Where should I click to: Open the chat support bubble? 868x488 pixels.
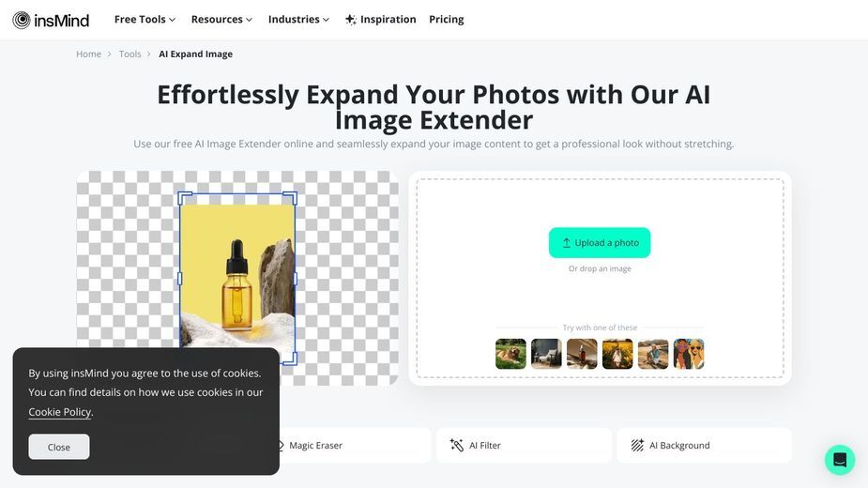(x=840, y=460)
